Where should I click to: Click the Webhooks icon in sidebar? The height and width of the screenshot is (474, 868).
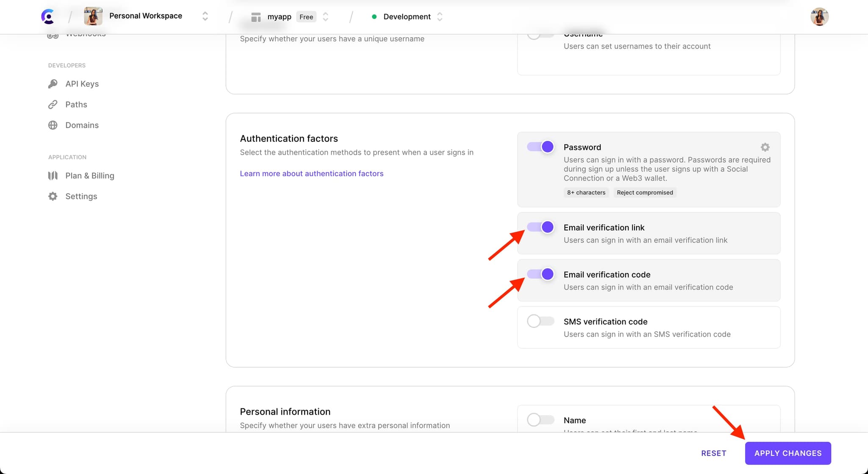point(53,34)
